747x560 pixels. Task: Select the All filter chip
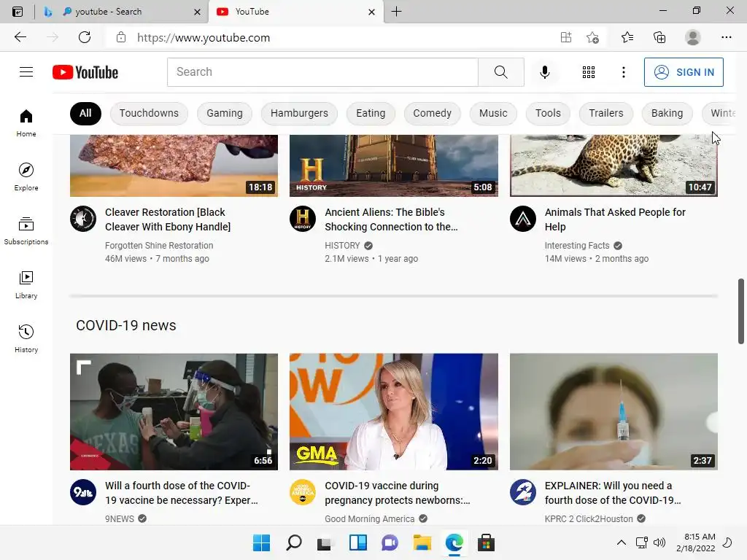(85, 113)
